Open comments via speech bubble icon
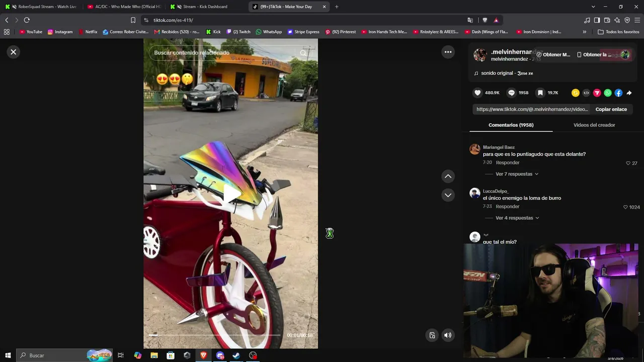 tap(511, 93)
